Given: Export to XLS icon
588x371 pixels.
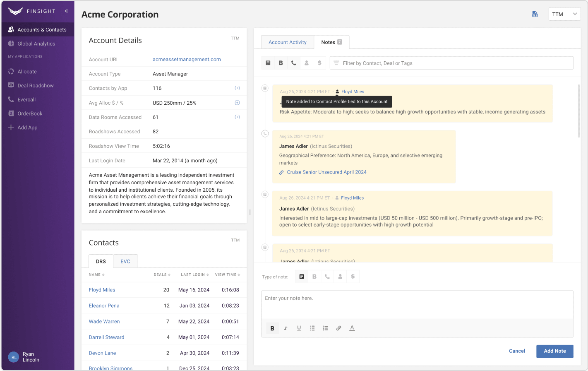Looking at the screenshot, I should (x=535, y=14).
